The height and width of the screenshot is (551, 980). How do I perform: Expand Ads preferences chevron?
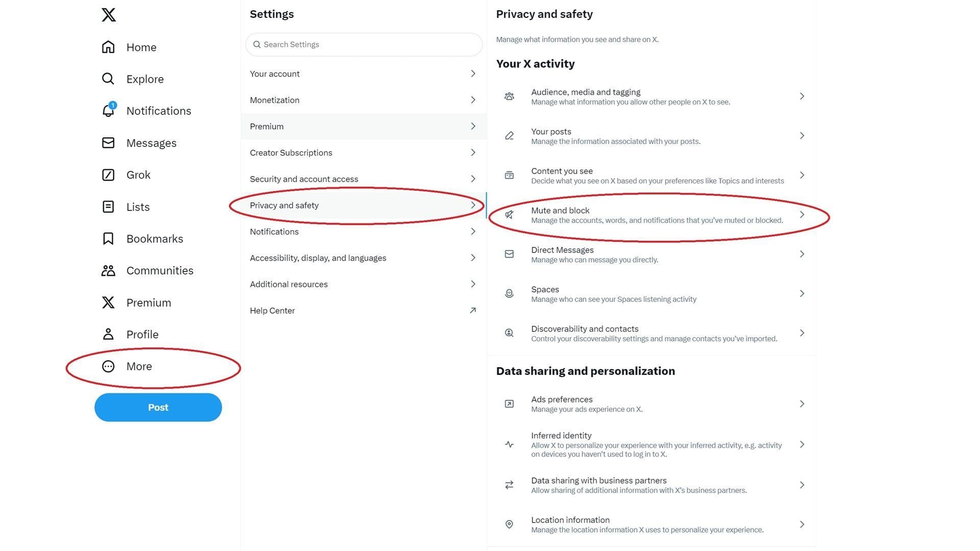pyautogui.click(x=802, y=404)
